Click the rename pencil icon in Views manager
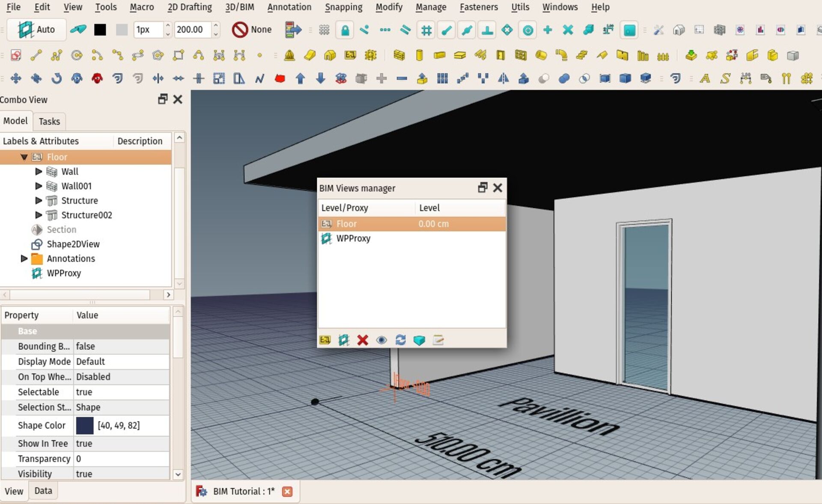Viewport: 822px width, 504px height. pos(438,340)
